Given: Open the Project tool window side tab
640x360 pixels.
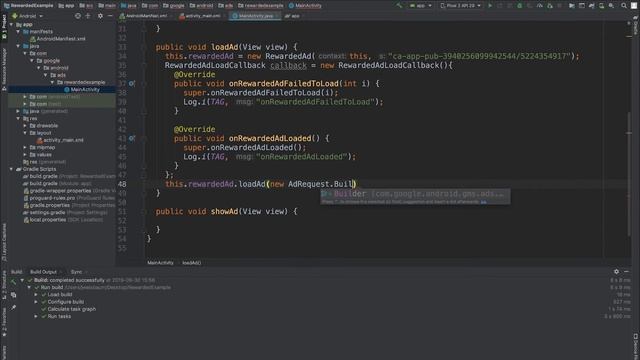Looking at the screenshot, I should click(x=4, y=27).
